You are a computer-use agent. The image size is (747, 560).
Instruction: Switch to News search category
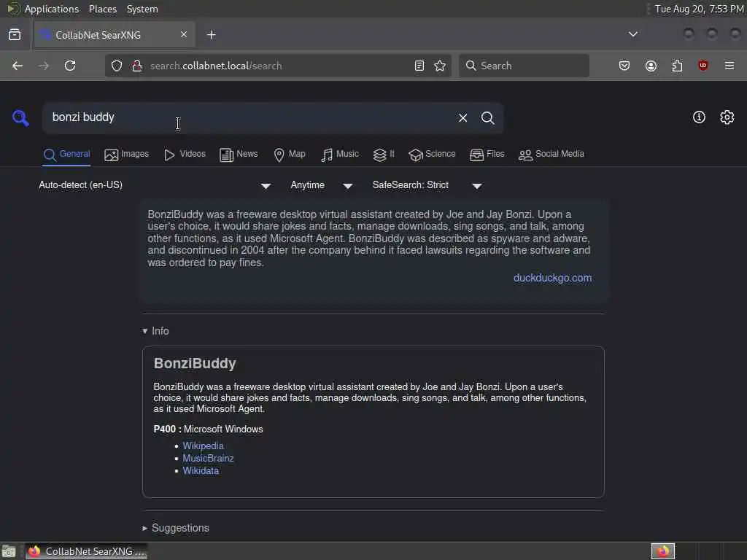[x=239, y=155]
